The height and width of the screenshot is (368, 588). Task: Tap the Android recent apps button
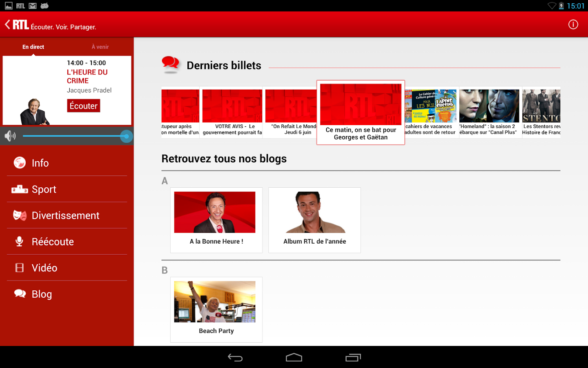tap(353, 357)
